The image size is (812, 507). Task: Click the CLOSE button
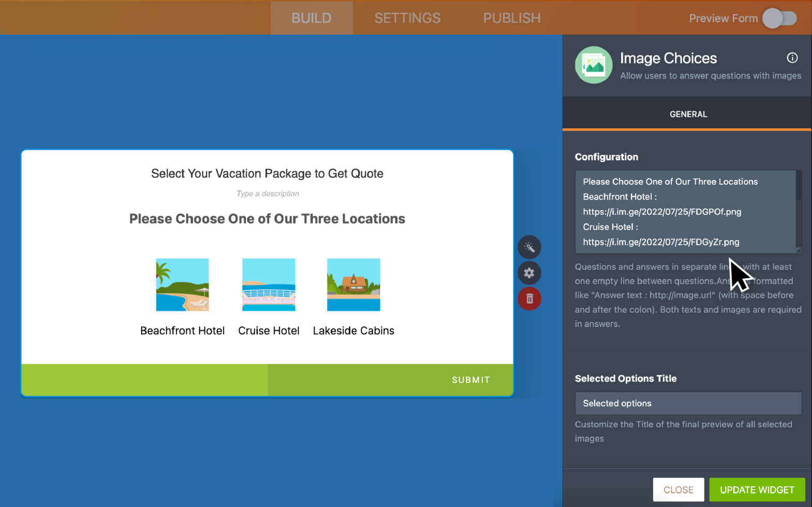(x=678, y=489)
